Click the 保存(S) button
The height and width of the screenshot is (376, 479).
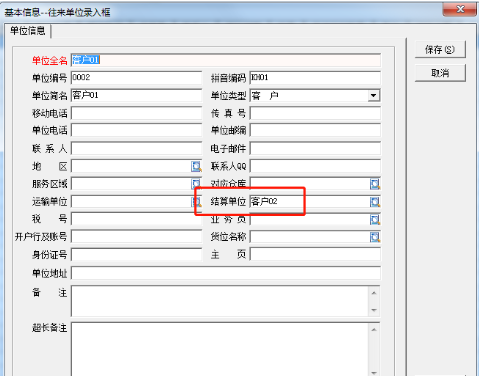tap(440, 50)
